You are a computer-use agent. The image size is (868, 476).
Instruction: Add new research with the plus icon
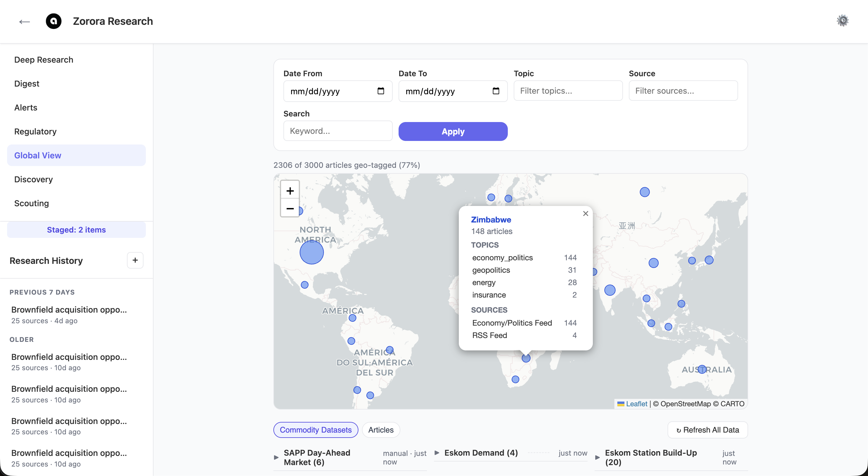(x=135, y=260)
